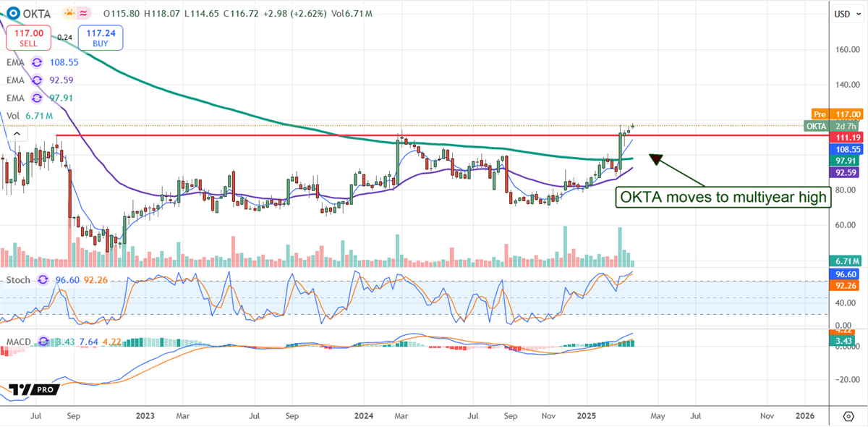This screenshot has height=427, width=868.
Task: Click the 2026 year label on time axis
Action: click(804, 416)
